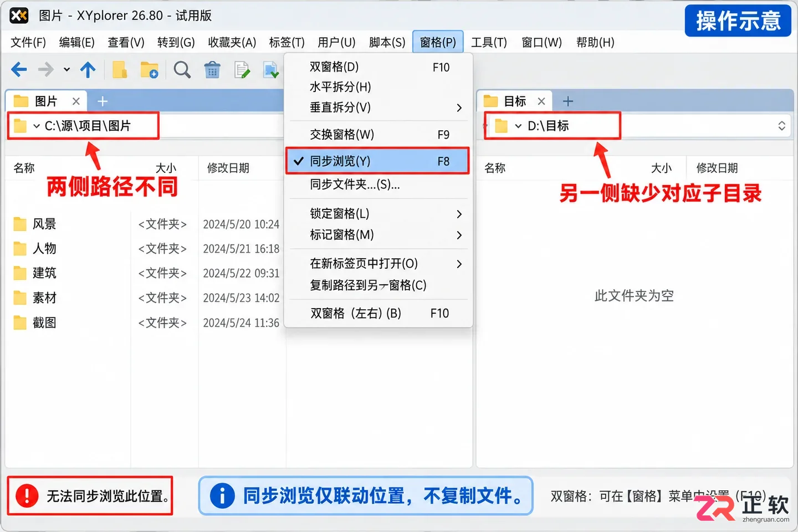Click the folder icon with the blue badge
This screenshot has width=798, height=532.
tap(150, 70)
